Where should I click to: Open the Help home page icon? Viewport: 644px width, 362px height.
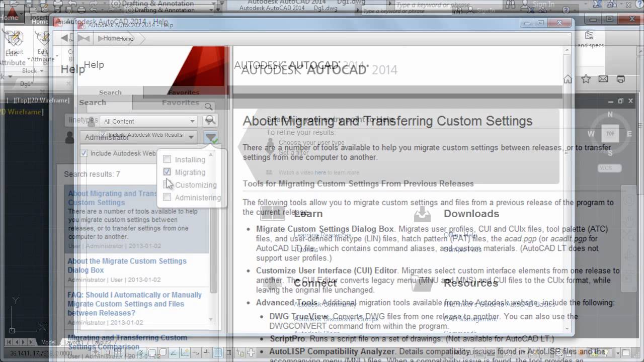coord(568,79)
